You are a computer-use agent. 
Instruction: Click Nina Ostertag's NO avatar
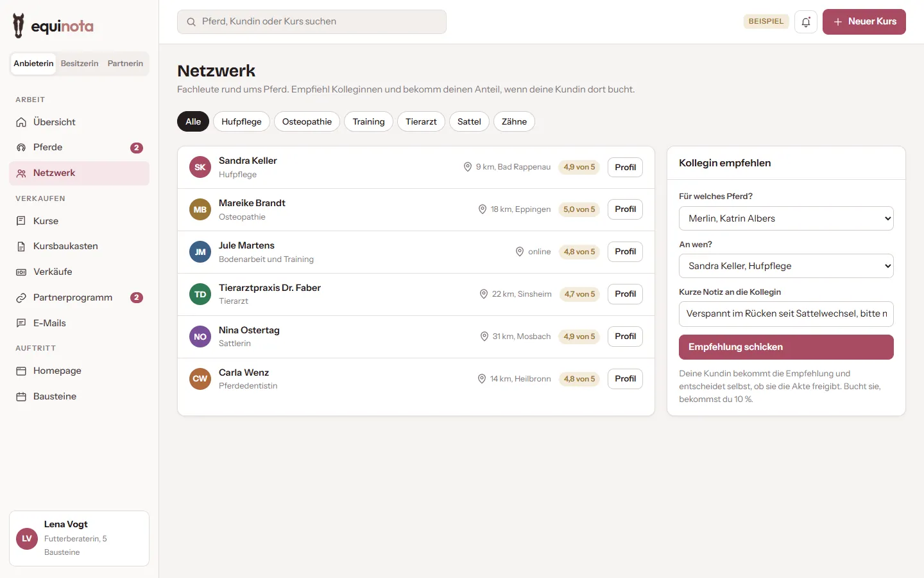[200, 337]
